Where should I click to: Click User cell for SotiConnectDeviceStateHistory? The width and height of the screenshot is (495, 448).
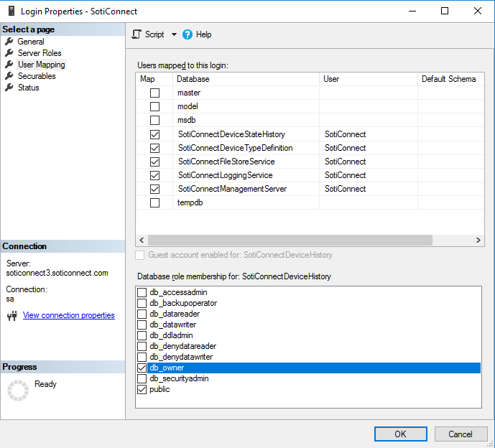point(369,134)
